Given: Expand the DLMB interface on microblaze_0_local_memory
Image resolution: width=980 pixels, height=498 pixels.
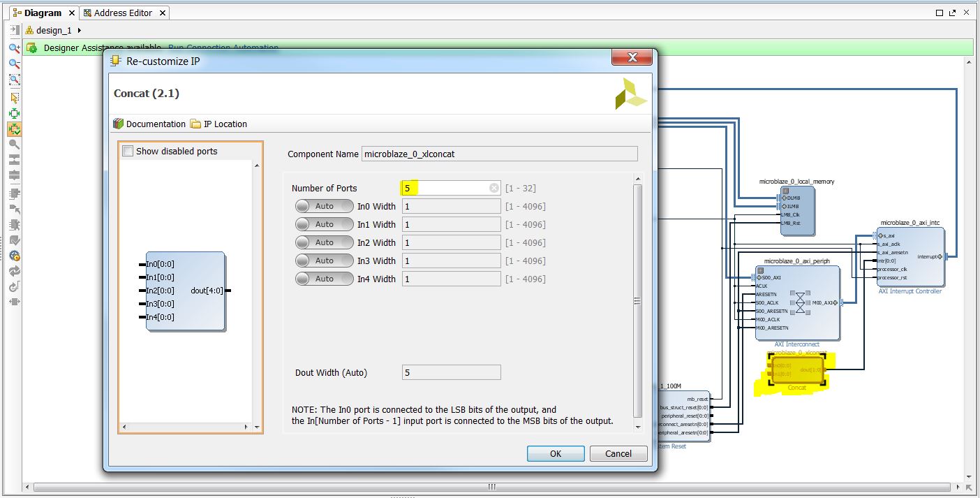Looking at the screenshot, I should (x=785, y=198).
